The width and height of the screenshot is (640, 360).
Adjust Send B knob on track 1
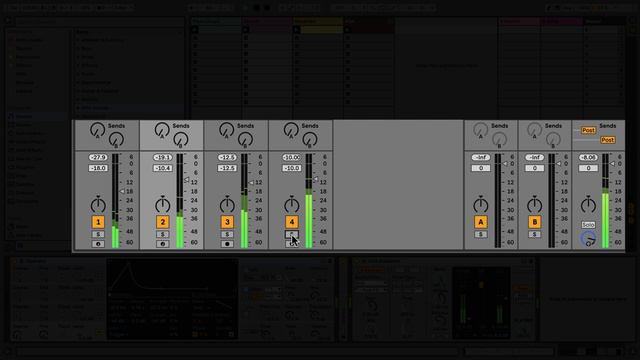tap(116, 140)
